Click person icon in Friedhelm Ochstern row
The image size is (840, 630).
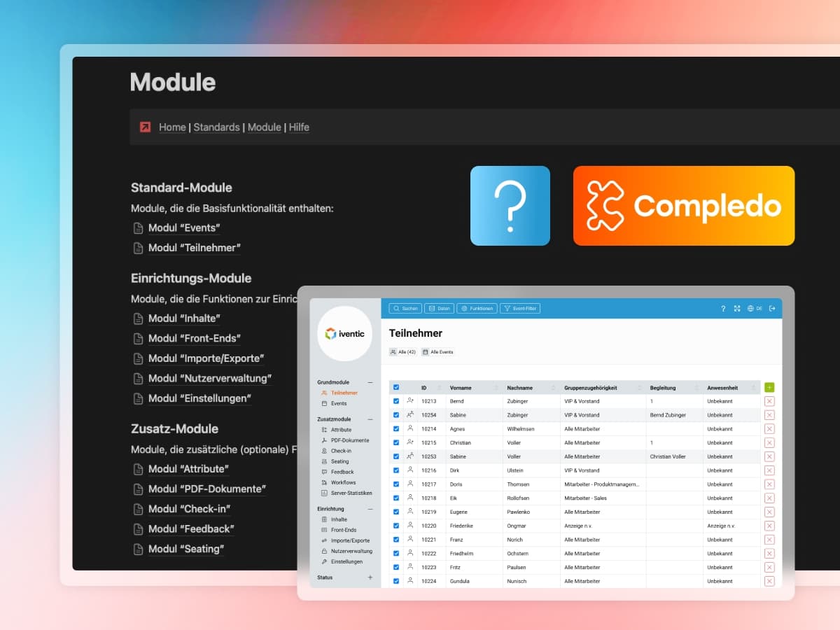(410, 553)
